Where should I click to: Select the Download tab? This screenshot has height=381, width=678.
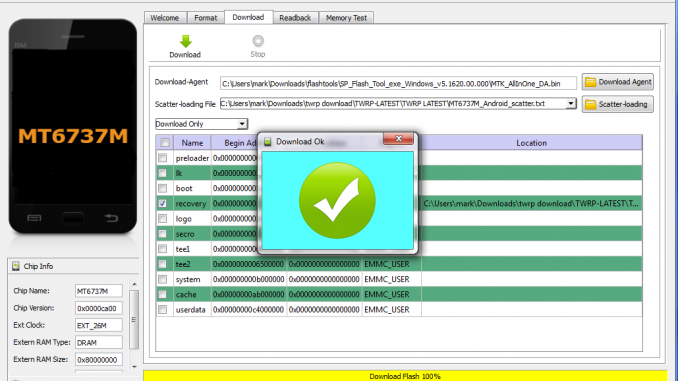pos(248,17)
